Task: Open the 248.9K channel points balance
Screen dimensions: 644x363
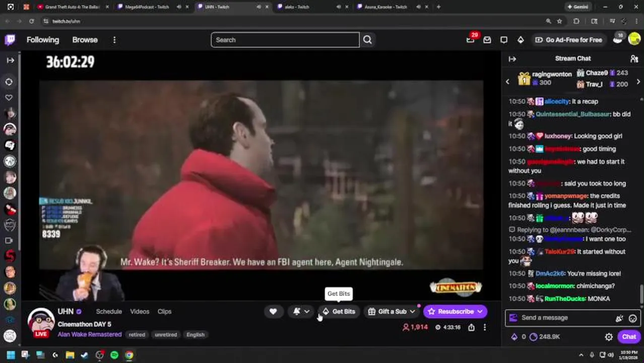Action: 545,337
